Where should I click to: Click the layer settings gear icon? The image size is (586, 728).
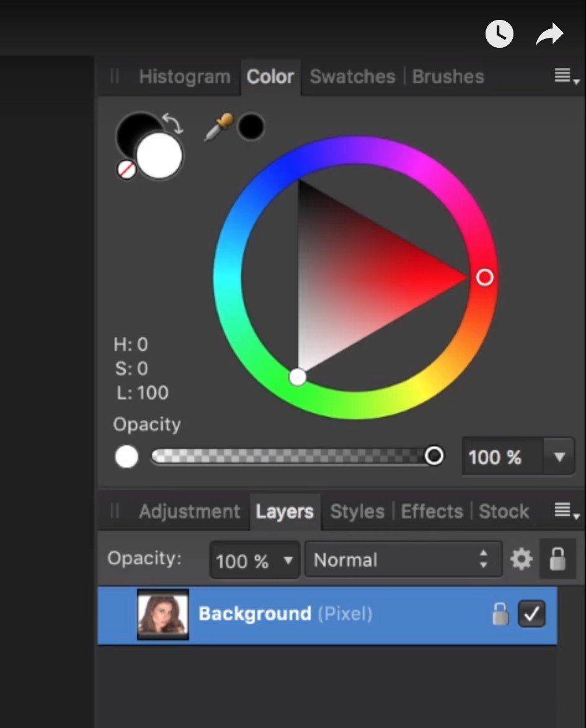(521, 559)
